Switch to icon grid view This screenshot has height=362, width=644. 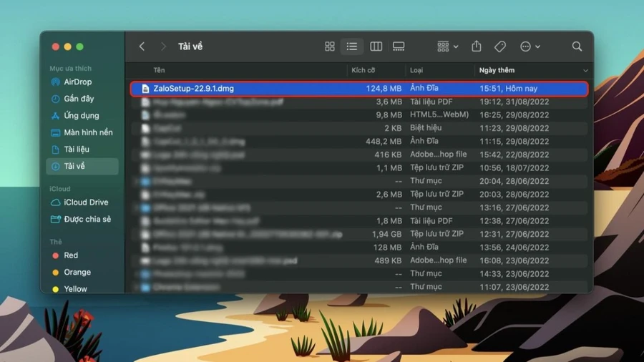click(329, 47)
